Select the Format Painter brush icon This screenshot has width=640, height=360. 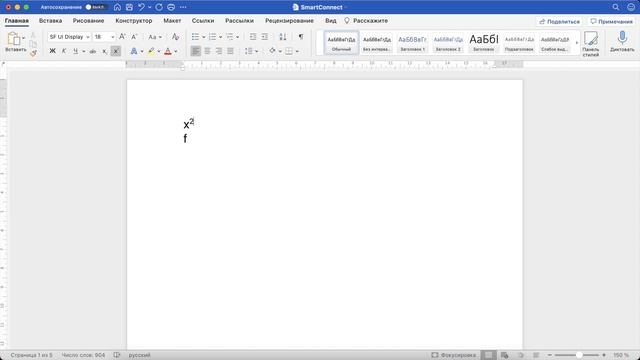(x=33, y=53)
